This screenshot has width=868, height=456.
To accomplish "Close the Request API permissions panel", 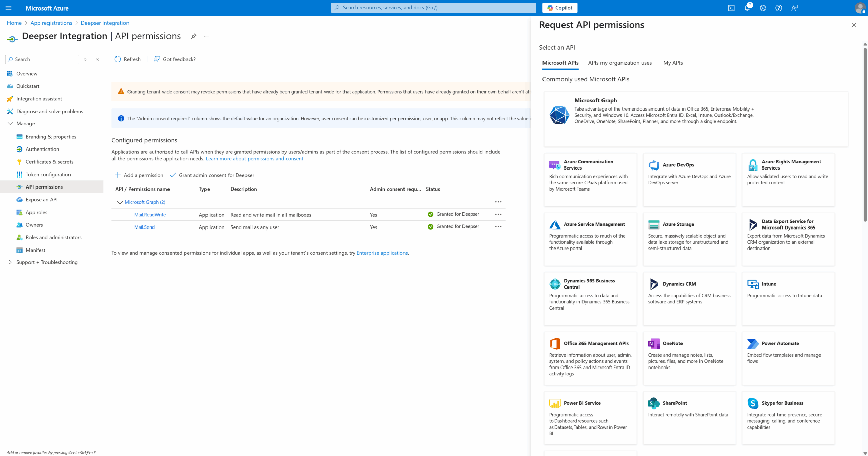I will pyautogui.click(x=854, y=25).
